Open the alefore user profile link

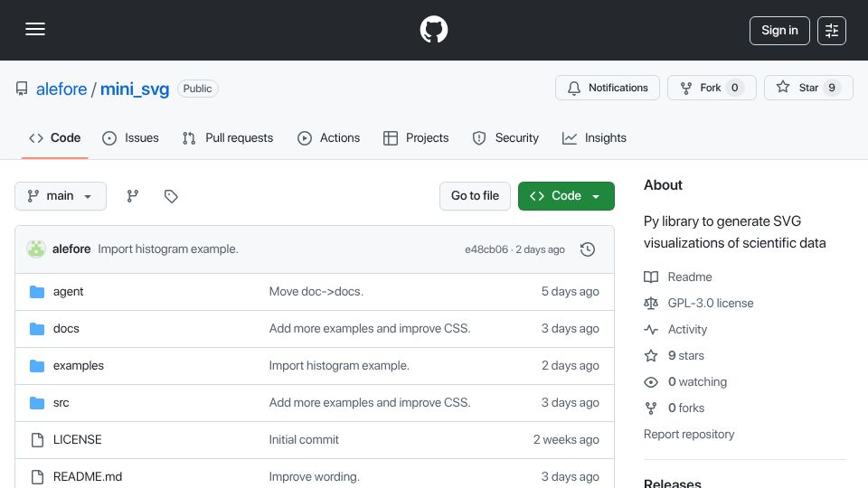[61, 89]
